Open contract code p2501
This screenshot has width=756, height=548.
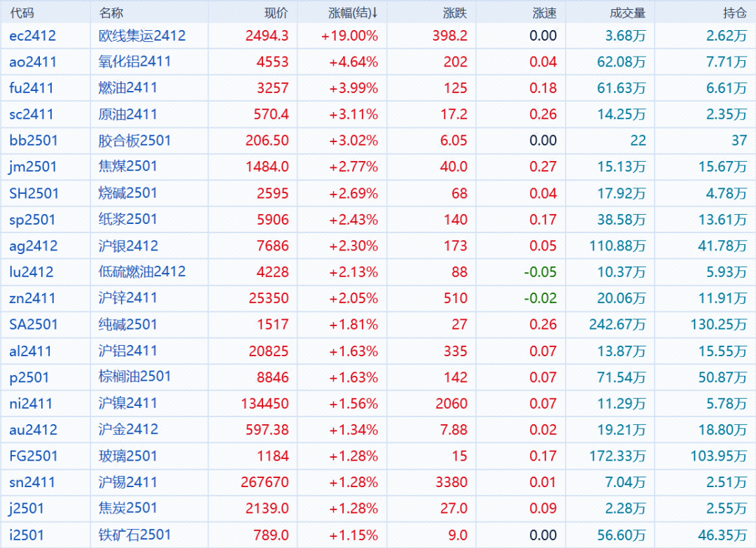(x=29, y=377)
